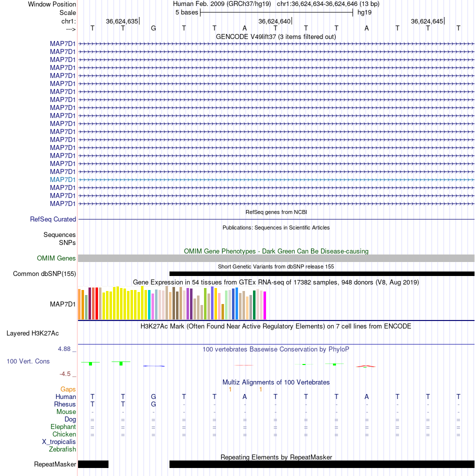
Task: Click the 'hg19' label beside the scale bar
Action: 364,12
